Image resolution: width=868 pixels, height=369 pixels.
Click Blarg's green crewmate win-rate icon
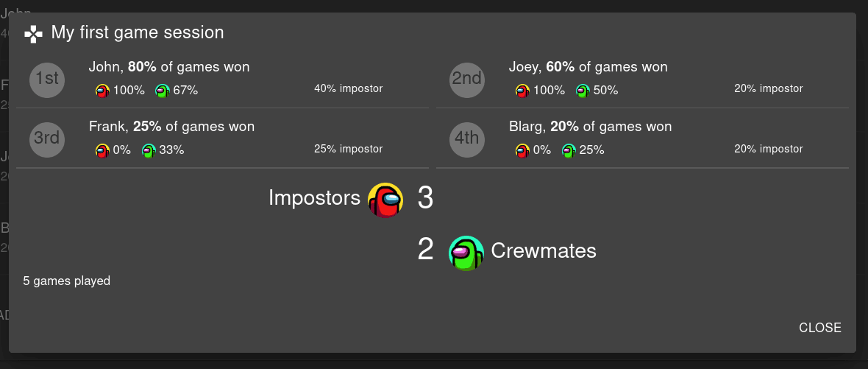[x=569, y=150]
